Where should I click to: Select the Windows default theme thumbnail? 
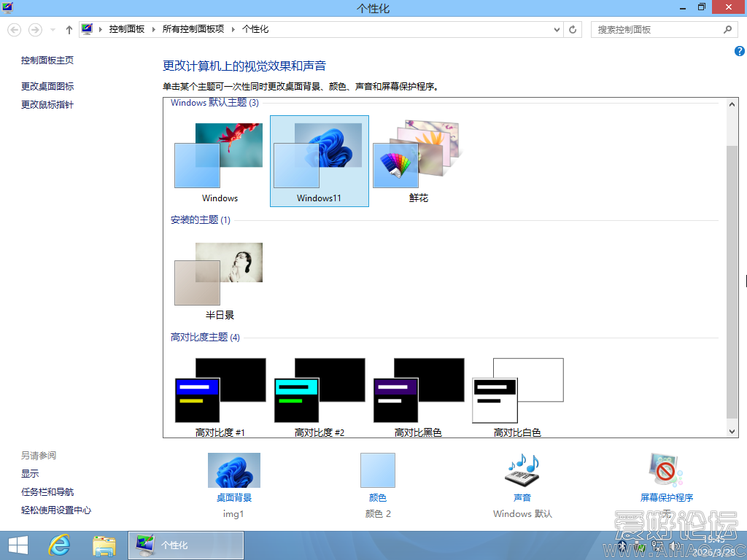pos(219,161)
